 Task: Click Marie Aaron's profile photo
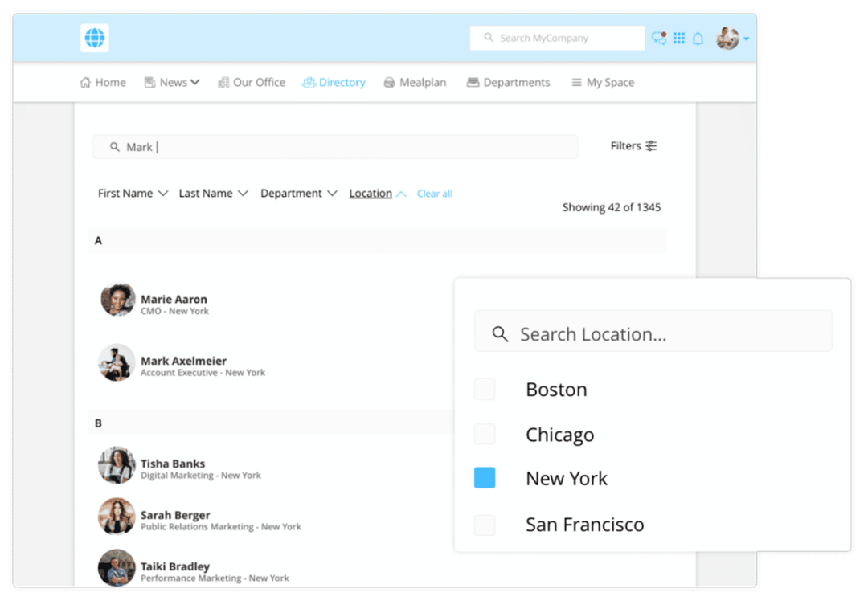pos(117,300)
